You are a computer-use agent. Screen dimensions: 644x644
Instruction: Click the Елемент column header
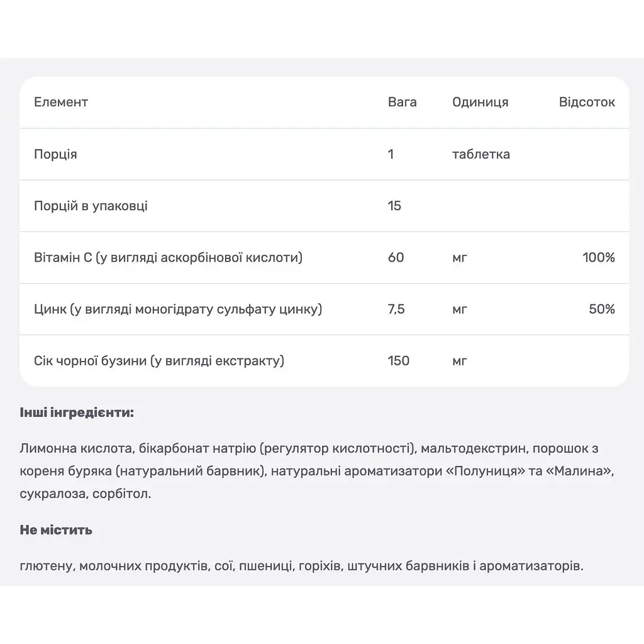[x=61, y=102]
